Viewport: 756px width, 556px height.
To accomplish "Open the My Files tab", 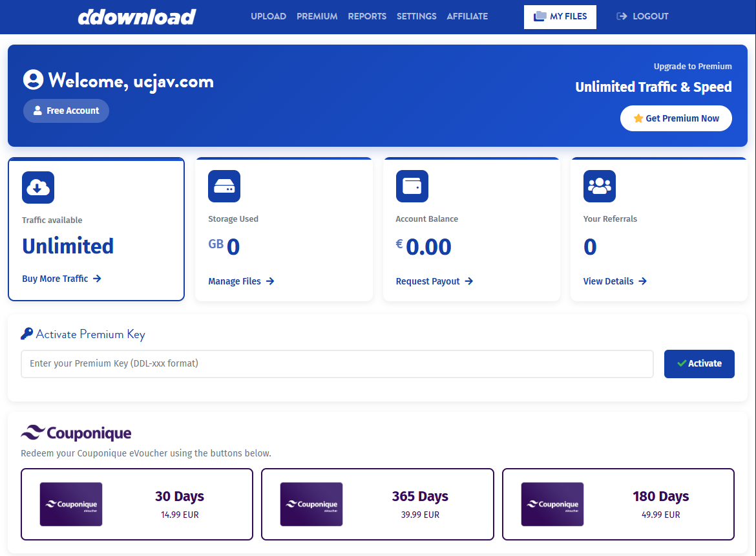I will click(560, 17).
